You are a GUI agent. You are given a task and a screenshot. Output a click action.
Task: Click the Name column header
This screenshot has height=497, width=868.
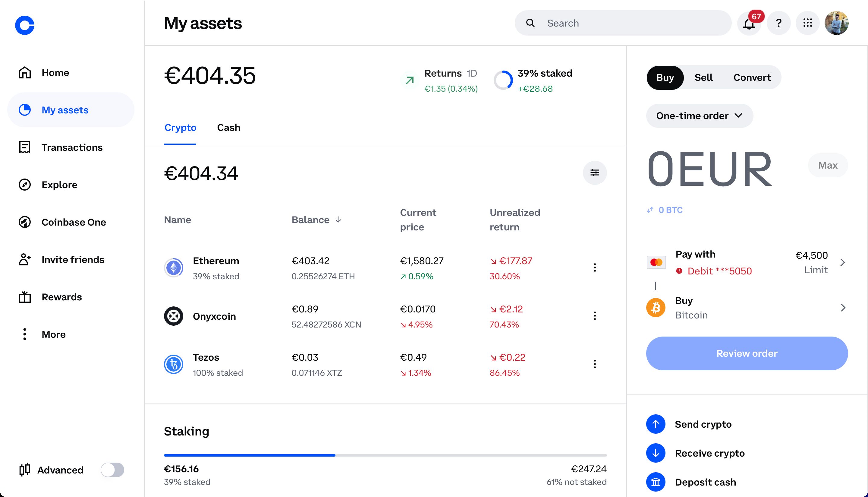click(177, 220)
